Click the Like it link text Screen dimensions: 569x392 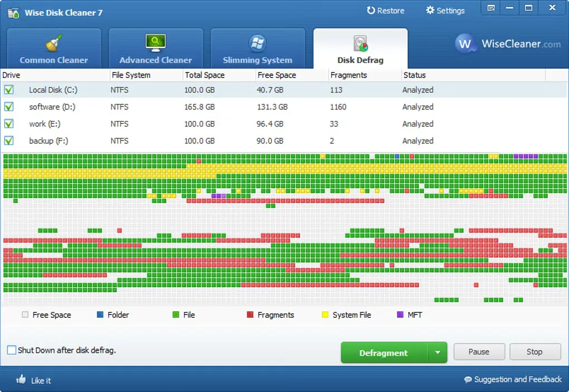pyautogui.click(x=41, y=381)
